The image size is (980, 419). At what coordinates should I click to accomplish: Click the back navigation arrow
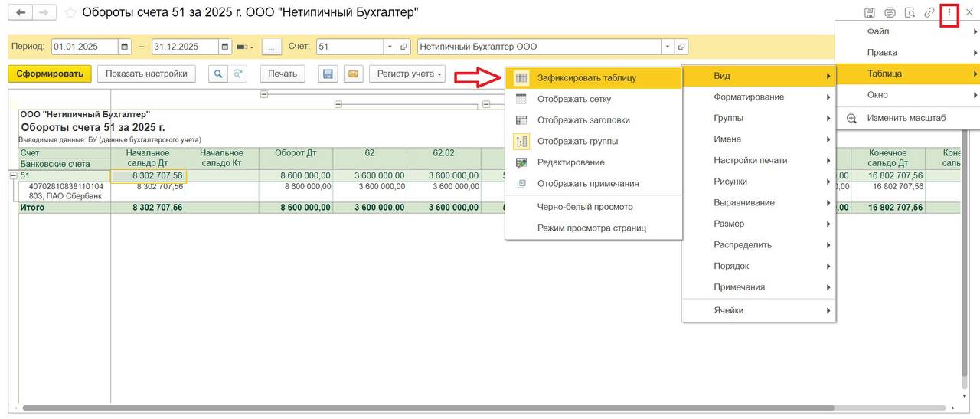click(x=21, y=13)
